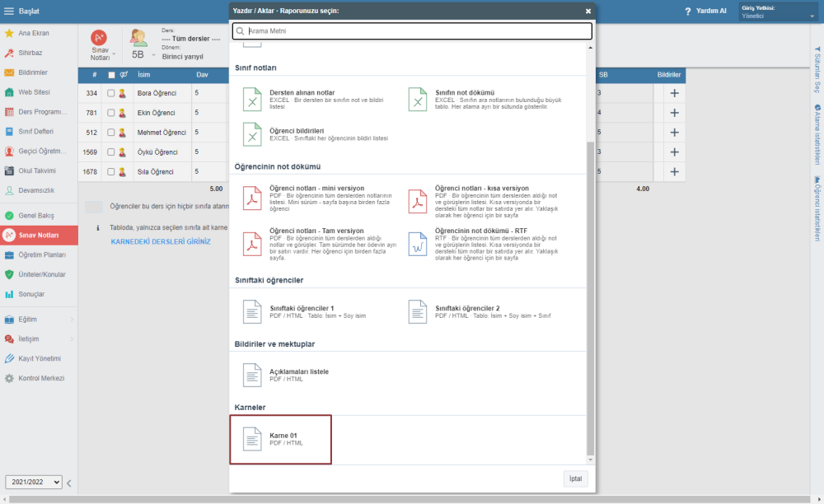The width and height of the screenshot is (824, 504).
Task: Click the İptal button
Action: tap(575, 478)
